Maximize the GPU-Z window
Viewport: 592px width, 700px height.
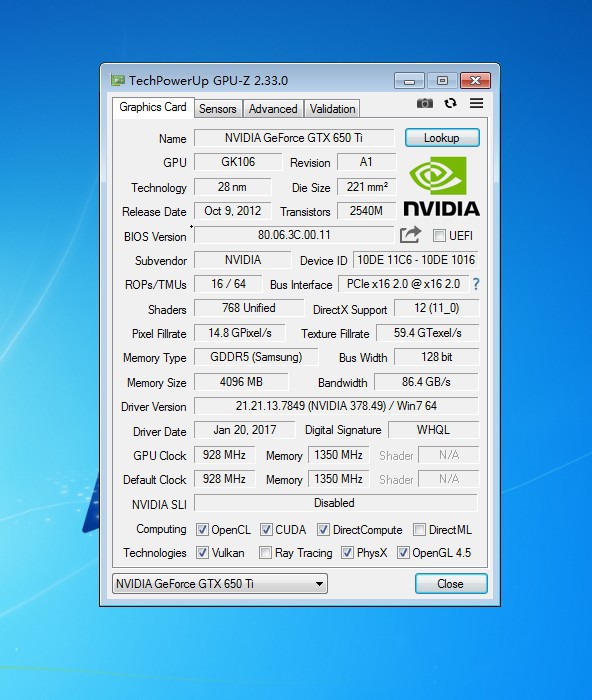(442, 81)
